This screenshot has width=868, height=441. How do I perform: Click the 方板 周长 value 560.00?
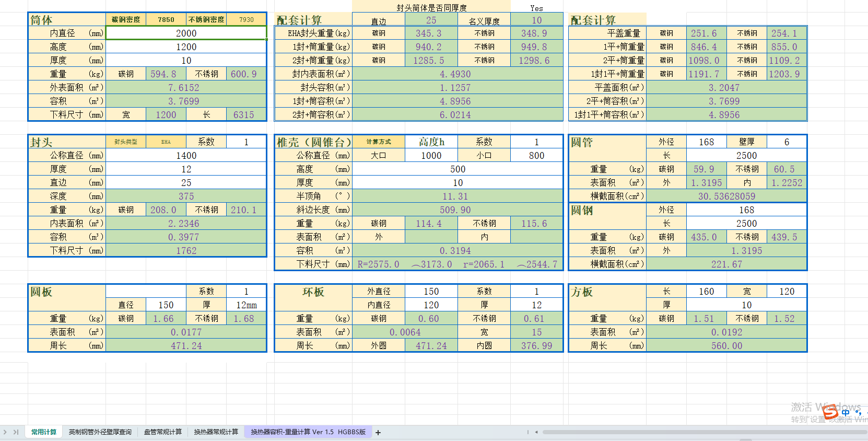coord(726,345)
